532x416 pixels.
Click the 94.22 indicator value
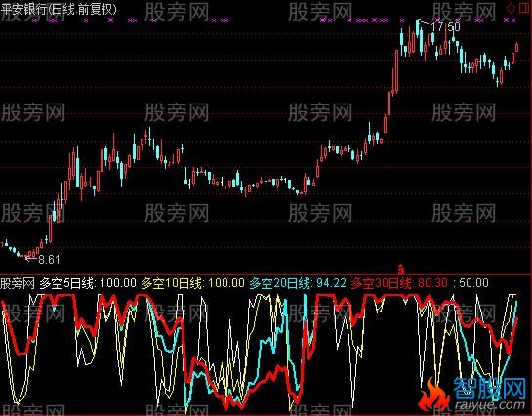(x=331, y=283)
